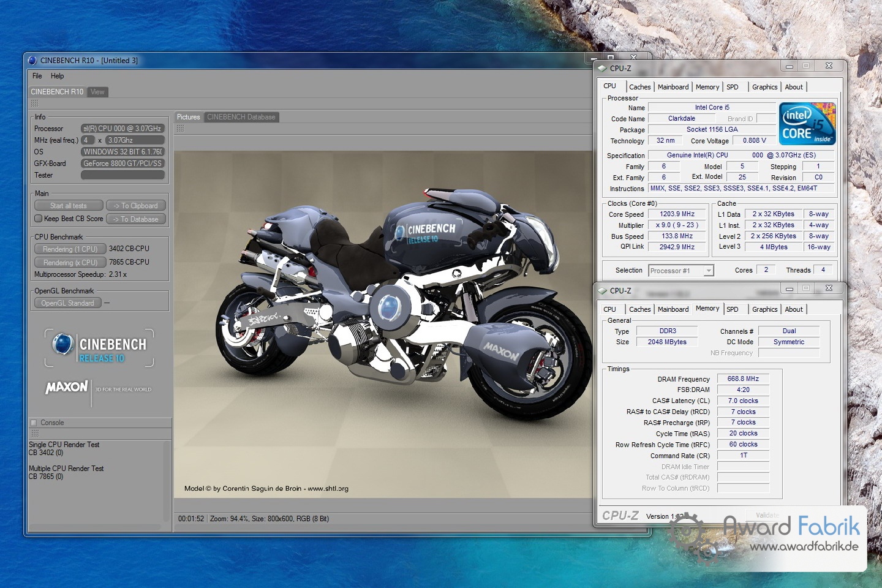882x588 pixels.
Task: Click the OpenGL Standard button
Action: [x=67, y=303]
